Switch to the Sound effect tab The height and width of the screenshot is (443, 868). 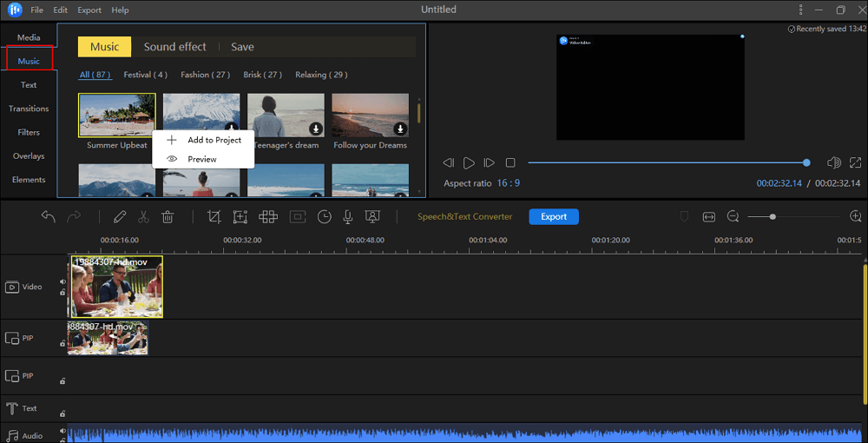tap(174, 47)
